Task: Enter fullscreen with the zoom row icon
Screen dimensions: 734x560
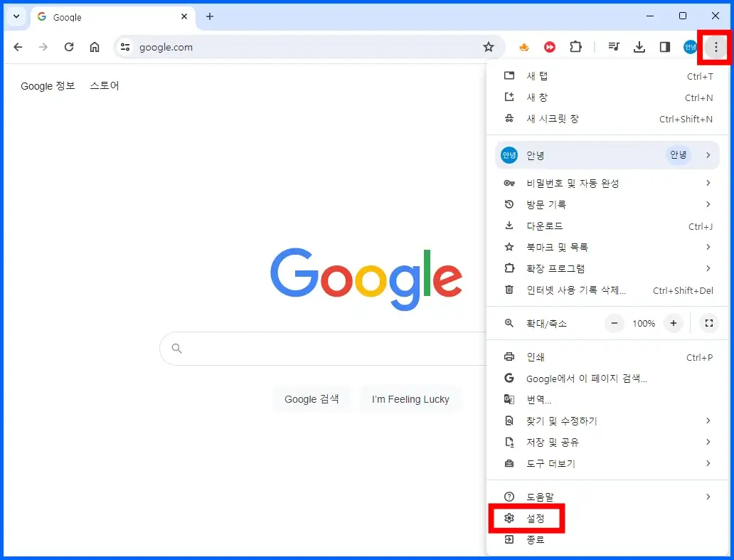Action: coord(708,323)
